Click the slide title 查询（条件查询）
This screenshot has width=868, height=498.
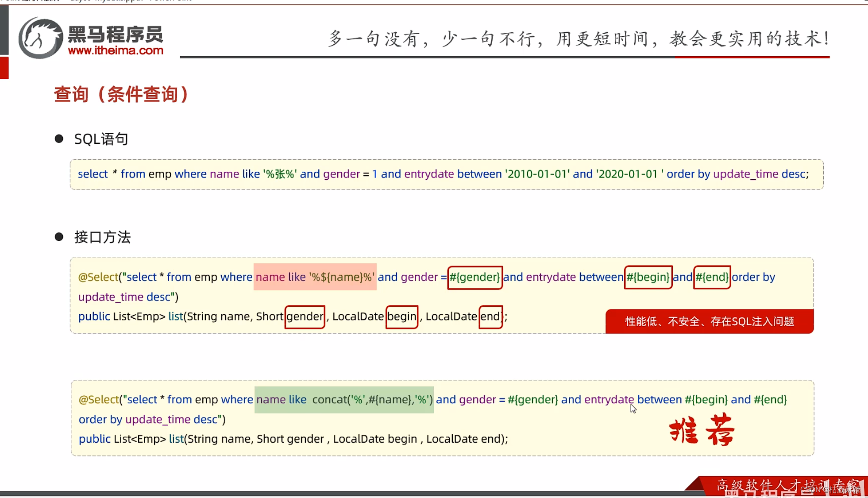[x=121, y=94]
